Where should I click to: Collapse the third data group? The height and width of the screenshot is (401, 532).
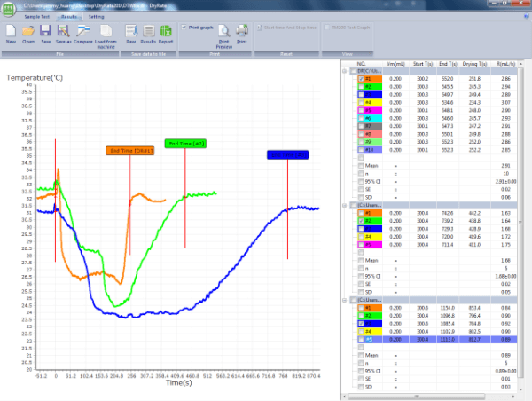point(344,300)
